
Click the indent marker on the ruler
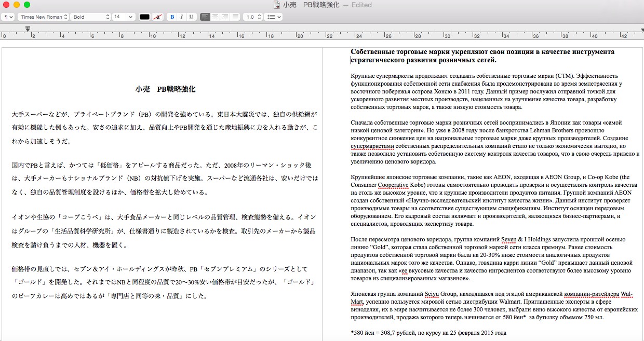click(x=28, y=29)
